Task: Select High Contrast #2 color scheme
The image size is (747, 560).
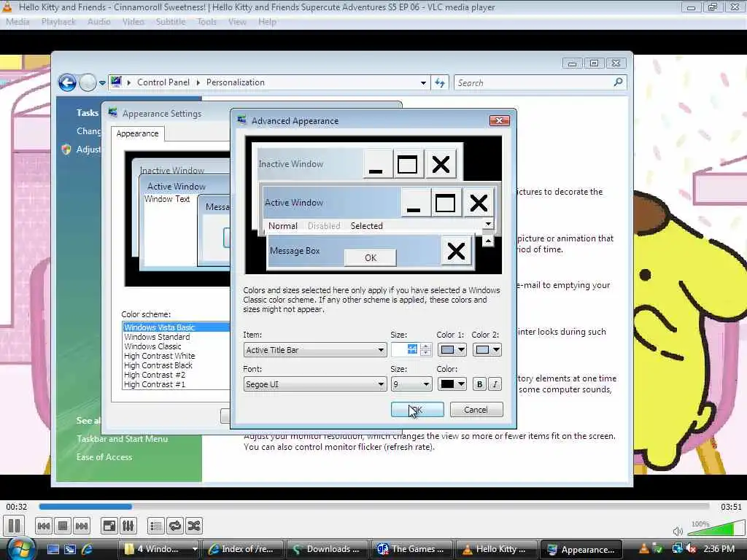Action: pos(176,375)
